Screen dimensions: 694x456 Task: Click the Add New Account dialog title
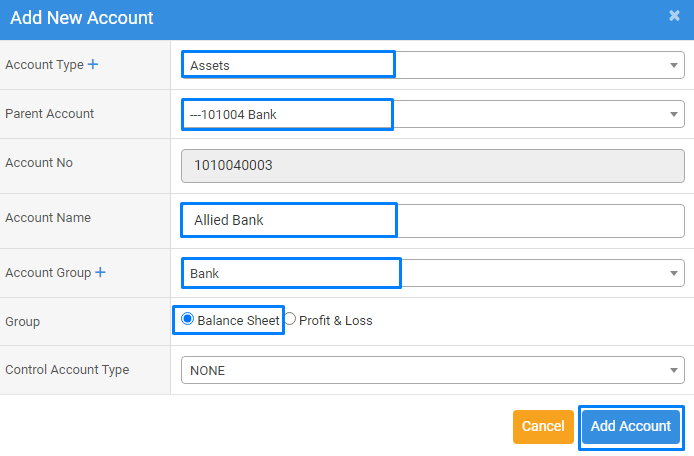(x=82, y=17)
